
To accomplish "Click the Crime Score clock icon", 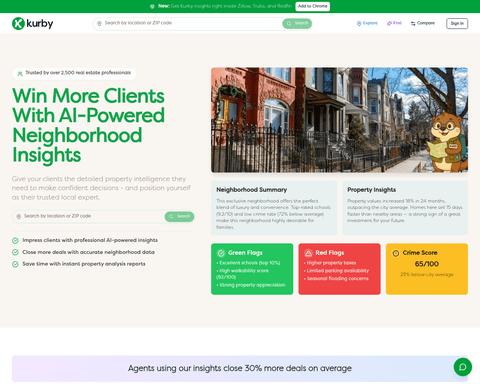I will [396, 253].
